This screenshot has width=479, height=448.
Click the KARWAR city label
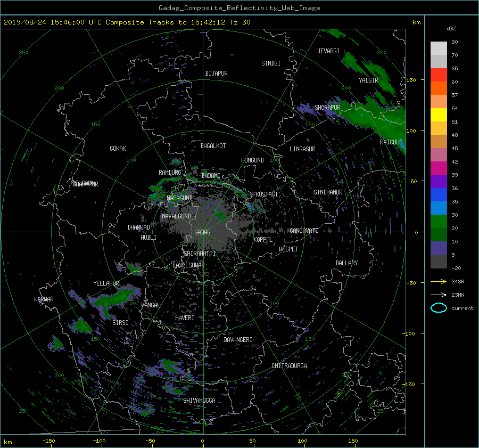tap(44, 299)
